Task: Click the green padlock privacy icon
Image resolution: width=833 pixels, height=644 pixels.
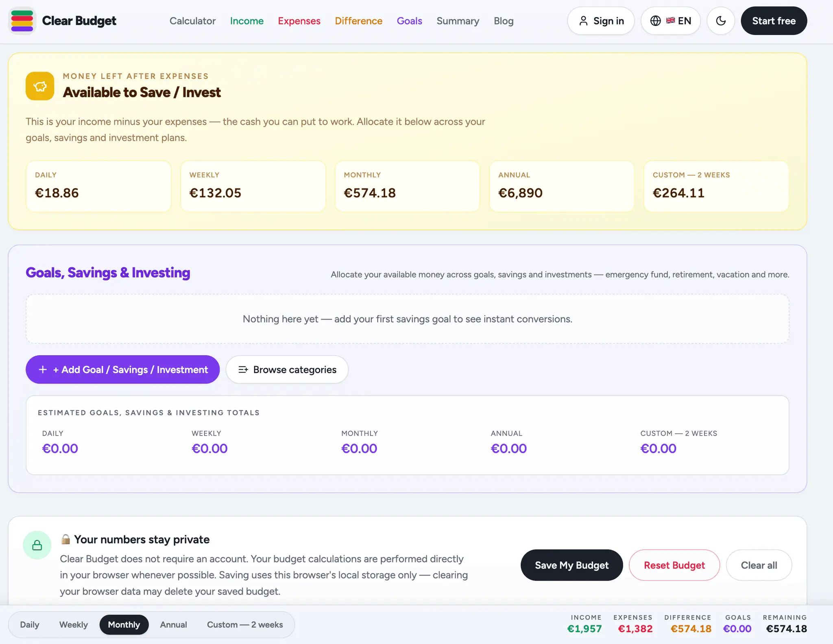Action: click(x=37, y=545)
